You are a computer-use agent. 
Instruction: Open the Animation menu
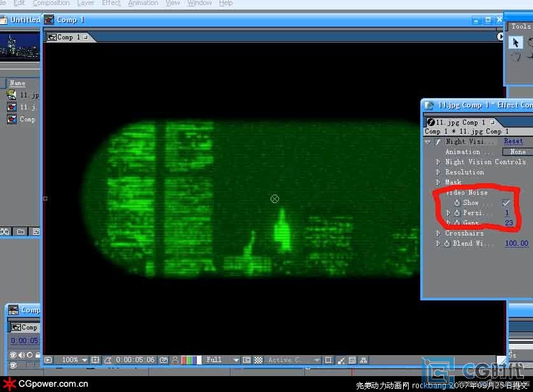click(x=143, y=3)
